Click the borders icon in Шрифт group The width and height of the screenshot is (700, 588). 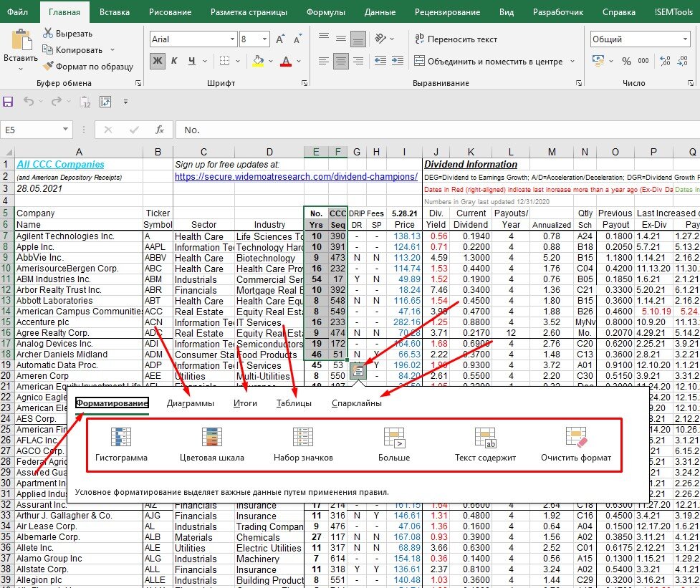(x=224, y=61)
